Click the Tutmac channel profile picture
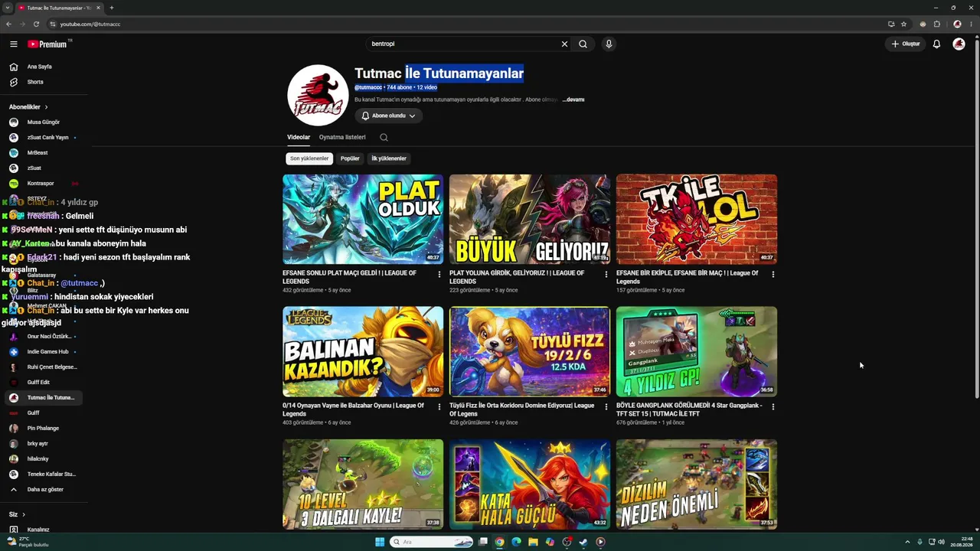This screenshot has width=980, height=551. pos(318,95)
